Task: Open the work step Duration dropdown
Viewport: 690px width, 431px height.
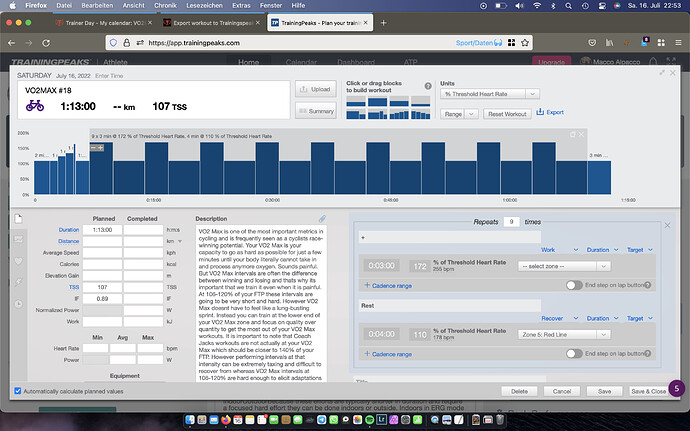Action: pyautogui.click(x=602, y=250)
